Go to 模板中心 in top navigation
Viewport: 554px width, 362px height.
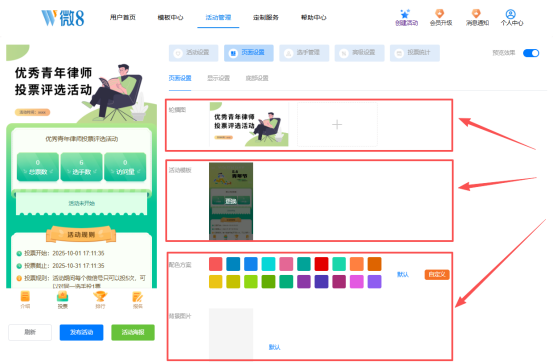[x=170, y=17]
